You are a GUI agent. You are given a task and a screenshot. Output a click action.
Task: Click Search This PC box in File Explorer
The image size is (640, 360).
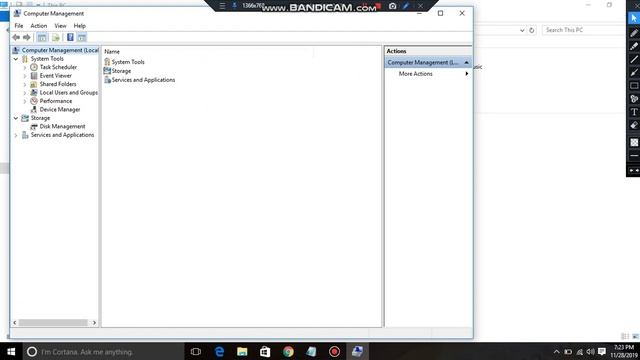tap(584, 30)
